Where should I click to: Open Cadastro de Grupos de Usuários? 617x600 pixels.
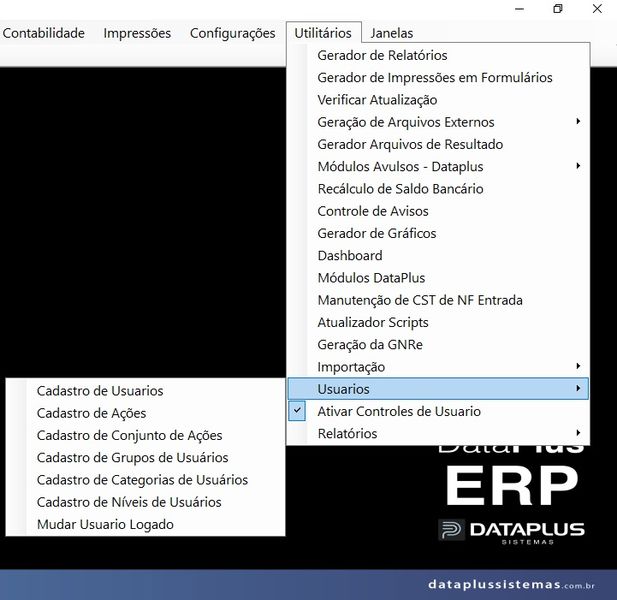pos(145,458)
